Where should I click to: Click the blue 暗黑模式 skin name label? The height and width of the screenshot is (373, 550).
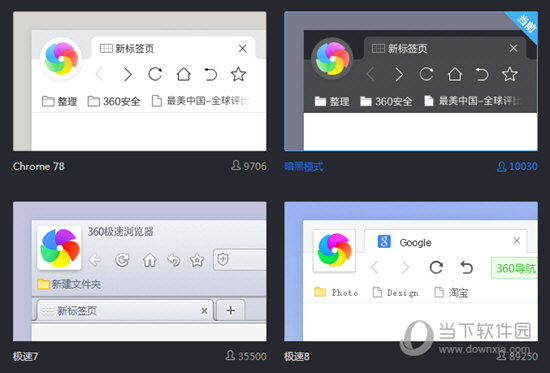304,166
